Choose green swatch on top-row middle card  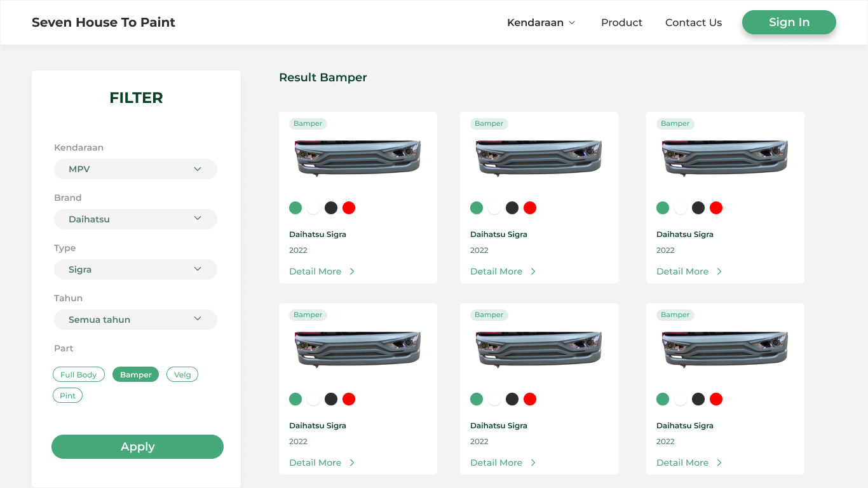tap(477, 208)
